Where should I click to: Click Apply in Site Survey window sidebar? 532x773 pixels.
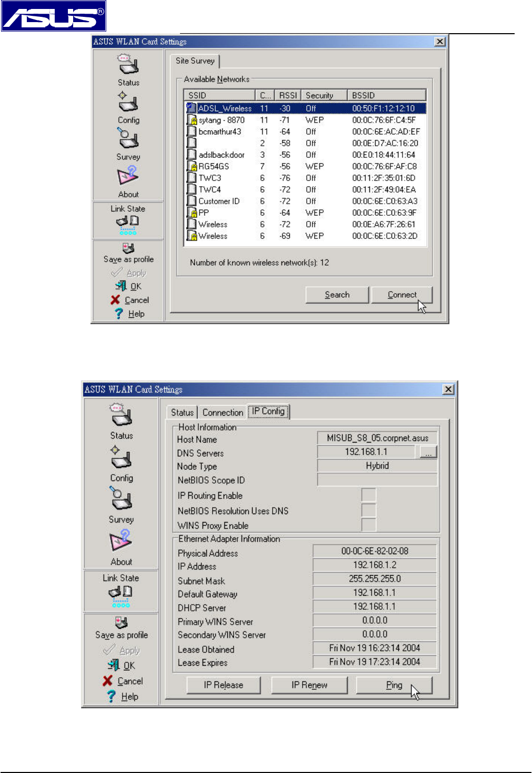coord(129,273)
